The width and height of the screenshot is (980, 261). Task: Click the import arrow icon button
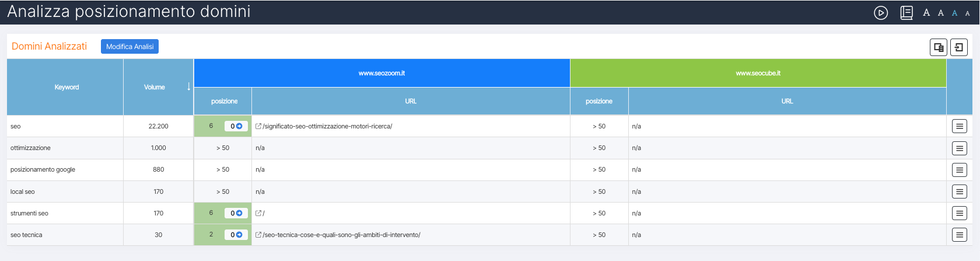click(x=959, y=47)
